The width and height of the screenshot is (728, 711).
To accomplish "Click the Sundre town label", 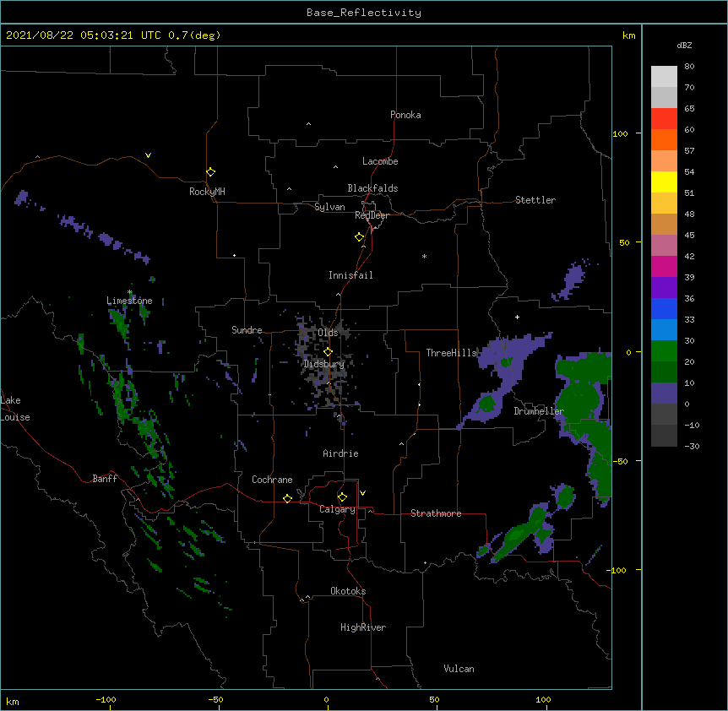I will click(x=247, y=330).
